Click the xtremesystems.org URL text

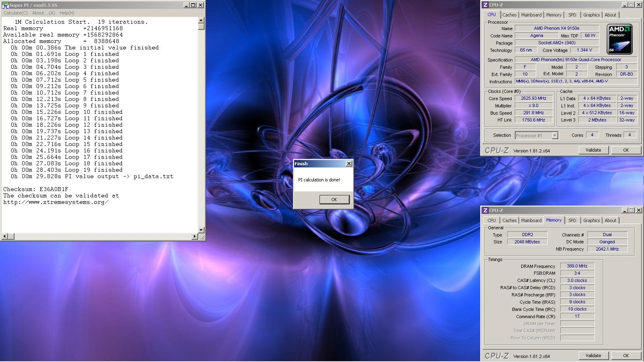56,202
